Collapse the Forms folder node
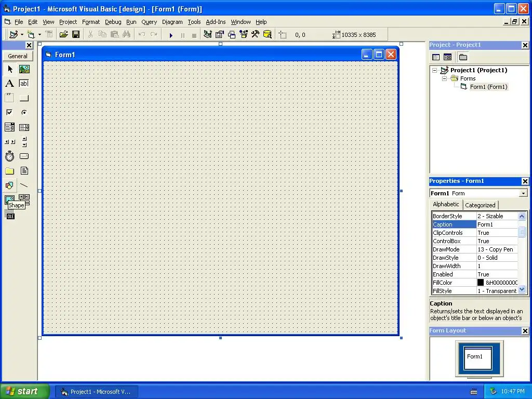Viewport: 532px width, 399px height. coord(445,79)
